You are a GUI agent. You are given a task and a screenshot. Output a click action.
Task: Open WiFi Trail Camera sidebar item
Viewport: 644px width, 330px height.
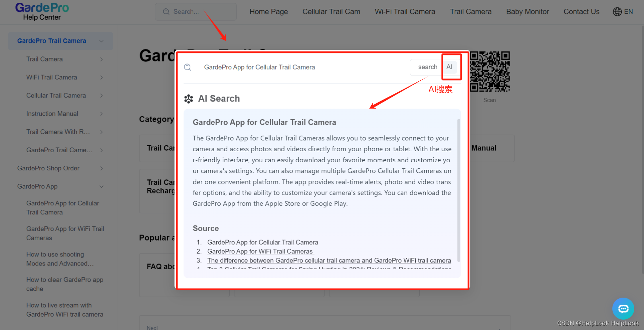52,77
